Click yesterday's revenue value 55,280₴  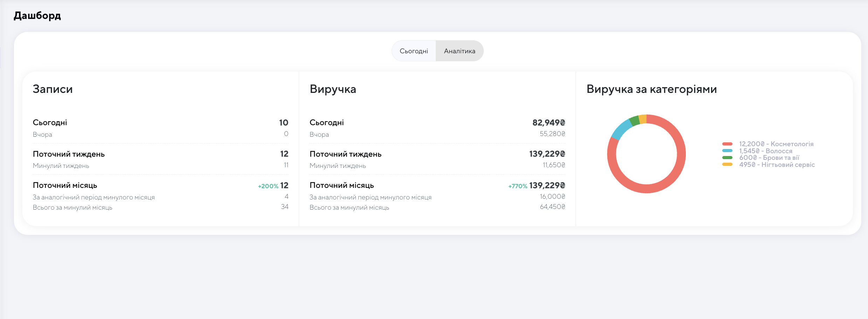[552, 134]
